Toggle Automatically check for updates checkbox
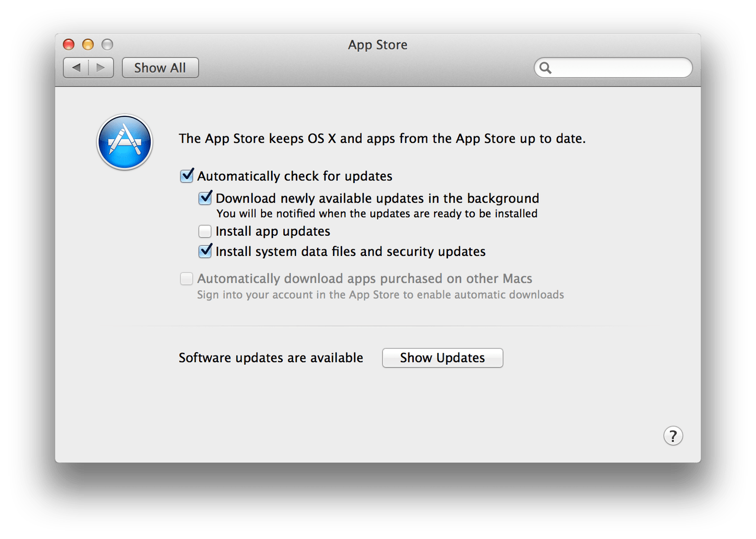Viewport: 756px width, 539px height. [186, 176]
